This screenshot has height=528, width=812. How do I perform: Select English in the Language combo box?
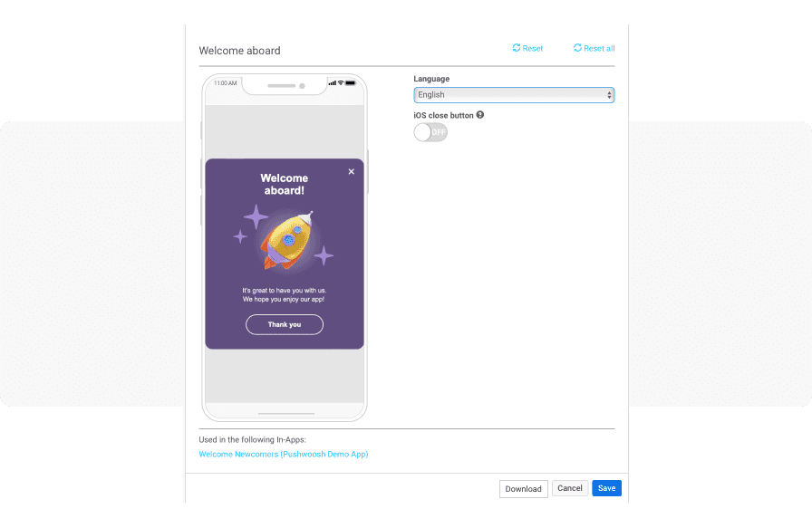pos(514,94)
